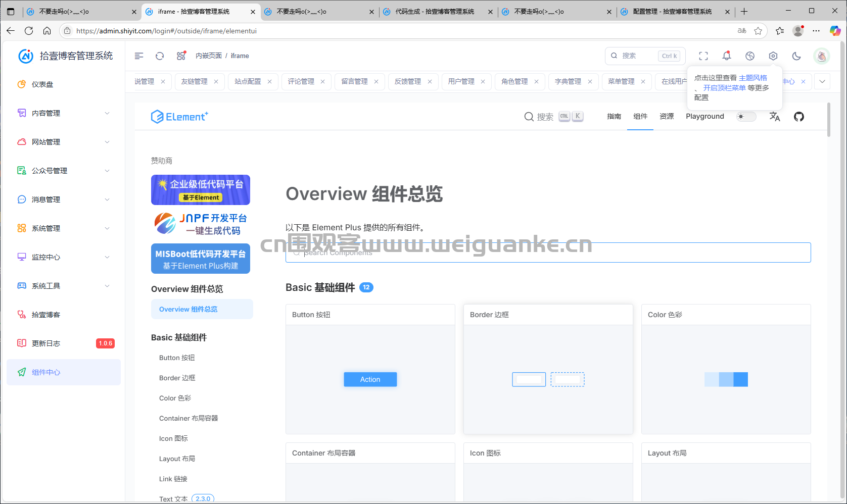Close the 用户管理 tab

(483, 81)
